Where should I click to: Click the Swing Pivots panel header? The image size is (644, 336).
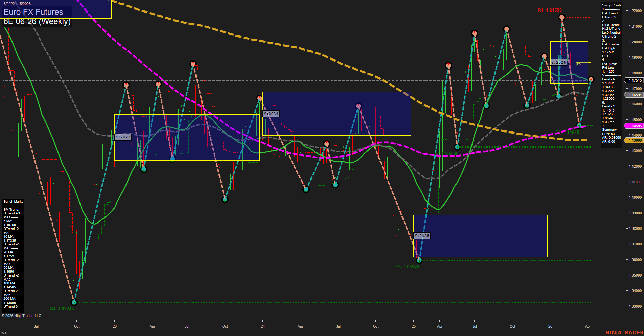(611, 5)
